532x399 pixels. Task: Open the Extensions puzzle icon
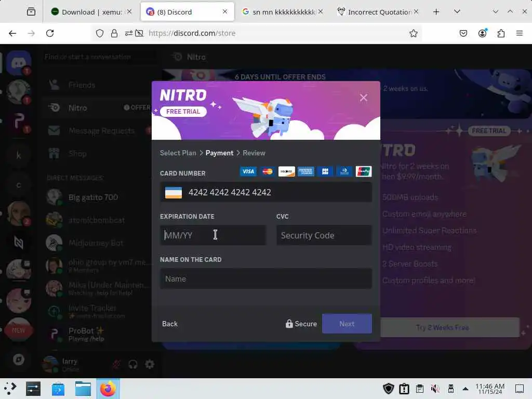point(501,33)
